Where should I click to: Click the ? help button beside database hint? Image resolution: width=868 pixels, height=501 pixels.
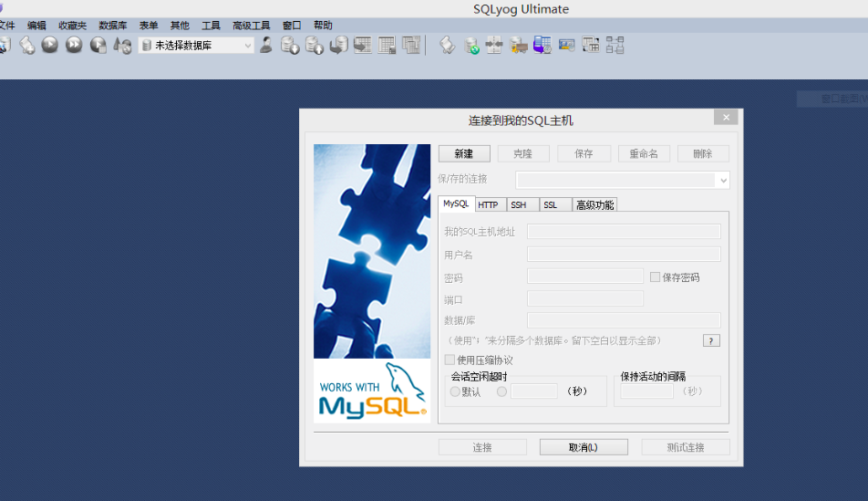[x=711, y=340]
